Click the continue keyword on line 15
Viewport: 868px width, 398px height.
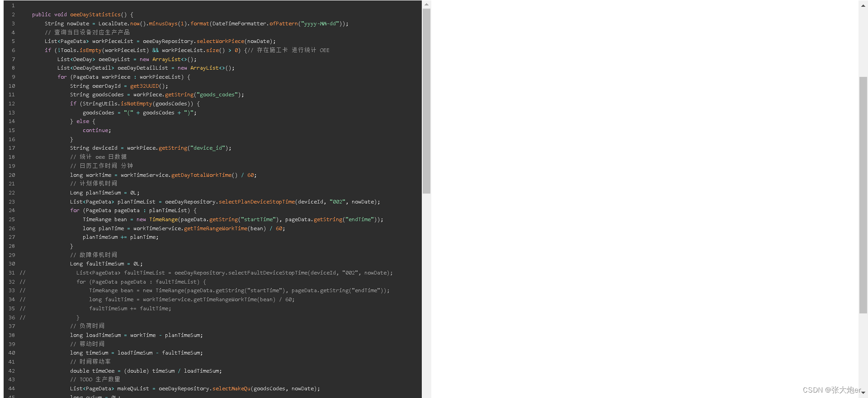(x=95, y=130)
